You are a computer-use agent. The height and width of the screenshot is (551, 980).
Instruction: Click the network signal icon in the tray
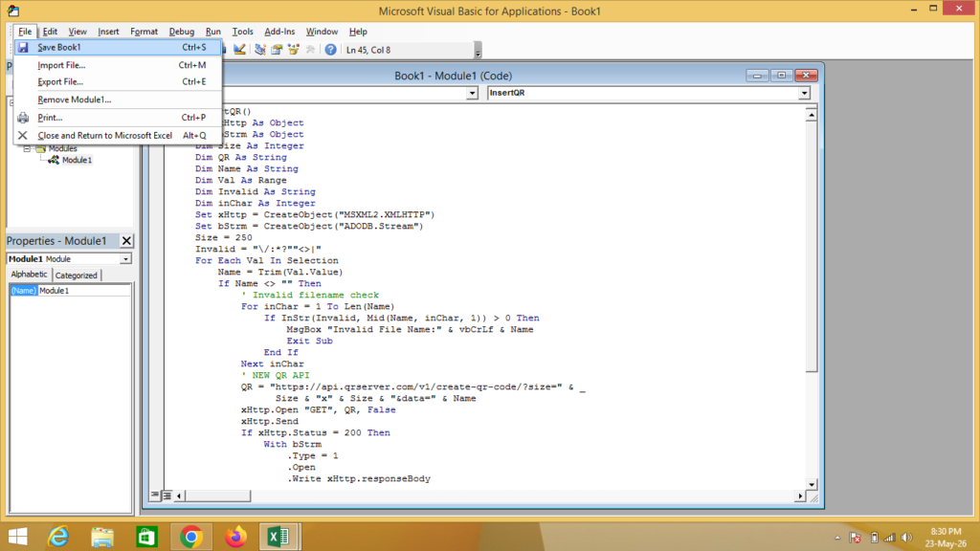pos(890,538)
